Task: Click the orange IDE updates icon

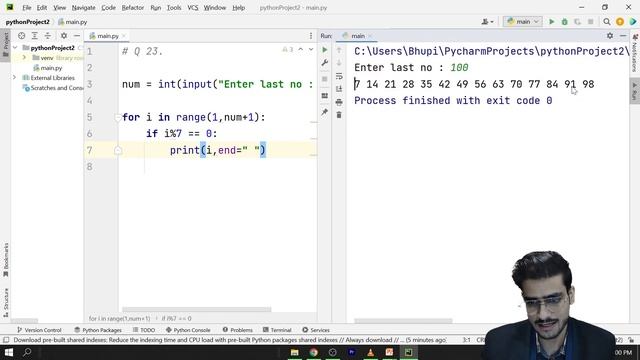Action: 620,22
